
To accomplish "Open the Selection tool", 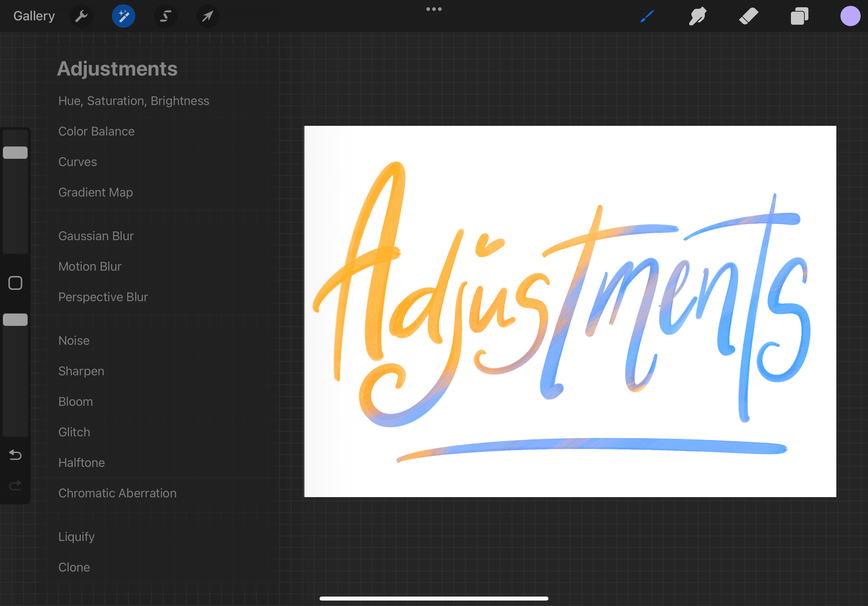I will pos(166,16).
